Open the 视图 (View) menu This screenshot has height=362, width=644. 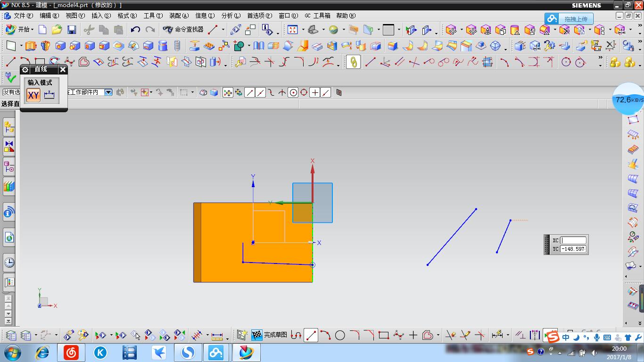(x=75, y=16)
